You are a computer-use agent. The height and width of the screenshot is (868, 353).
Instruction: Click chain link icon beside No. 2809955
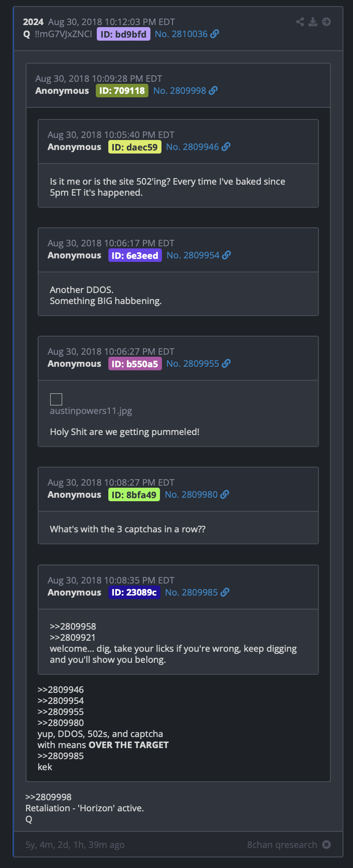pos(226,363)
